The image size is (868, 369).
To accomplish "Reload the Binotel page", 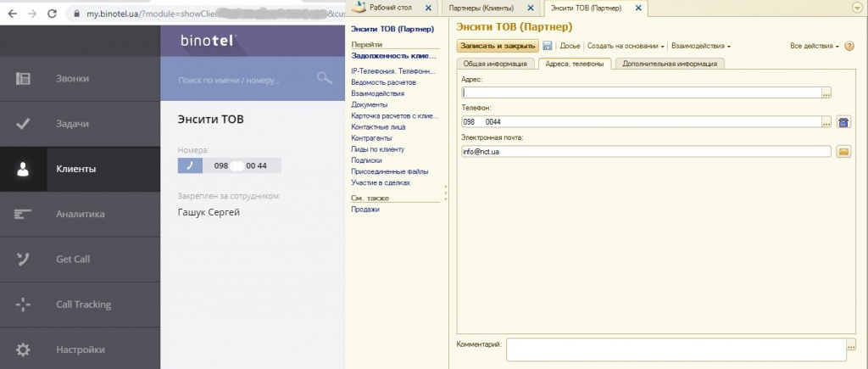I will click(x=52, y=14).
